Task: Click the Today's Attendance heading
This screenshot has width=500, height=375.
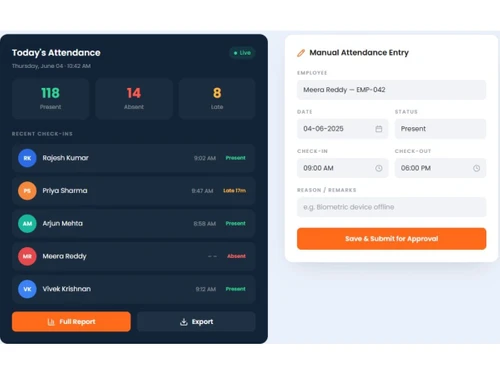Action: [x=56, y=53]
